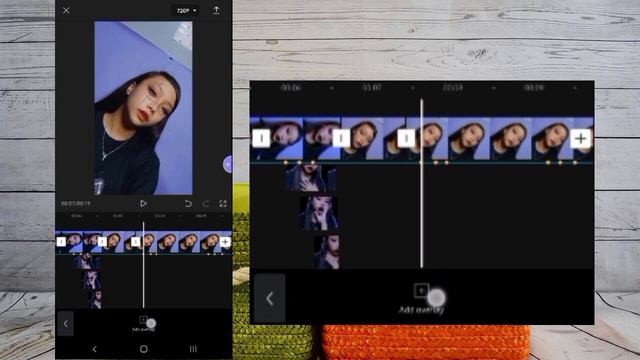
Task: Select middle overlay clip in phone timeline
Action: 91,280
